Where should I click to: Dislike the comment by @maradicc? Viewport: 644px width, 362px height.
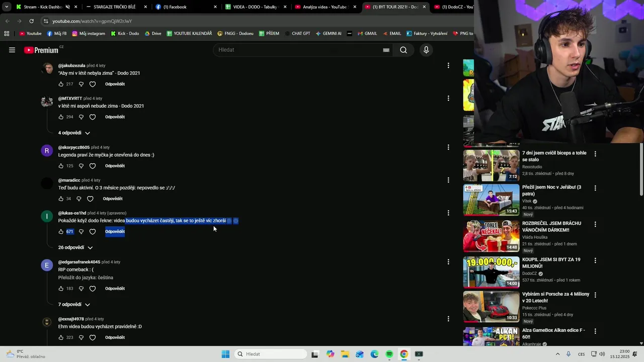[x=78, y=199]
